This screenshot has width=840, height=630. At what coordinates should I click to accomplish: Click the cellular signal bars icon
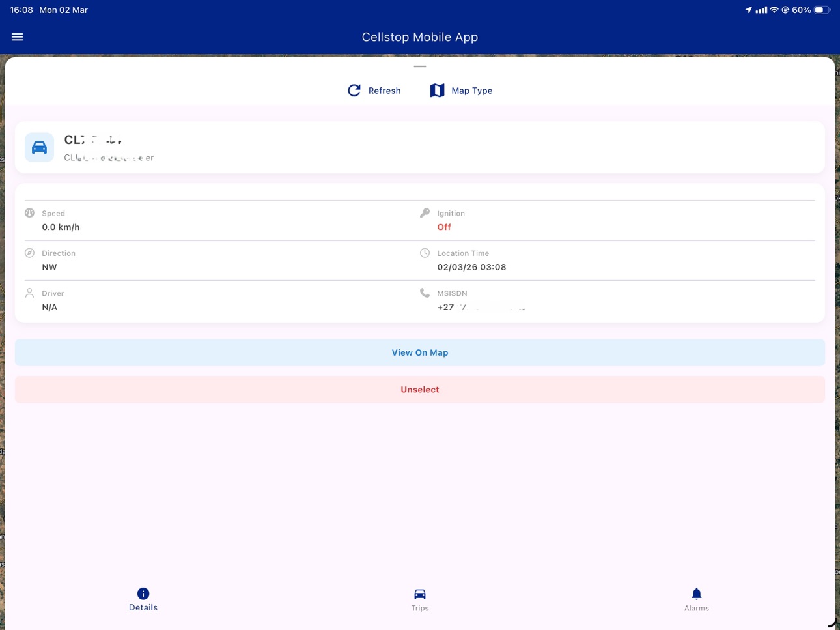coord(761,10)
